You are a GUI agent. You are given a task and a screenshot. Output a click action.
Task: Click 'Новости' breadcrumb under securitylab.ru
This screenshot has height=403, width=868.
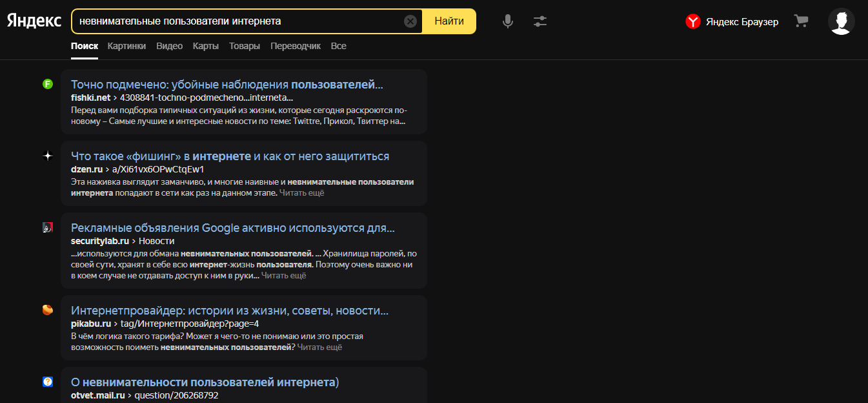click(x=157, y=242)
